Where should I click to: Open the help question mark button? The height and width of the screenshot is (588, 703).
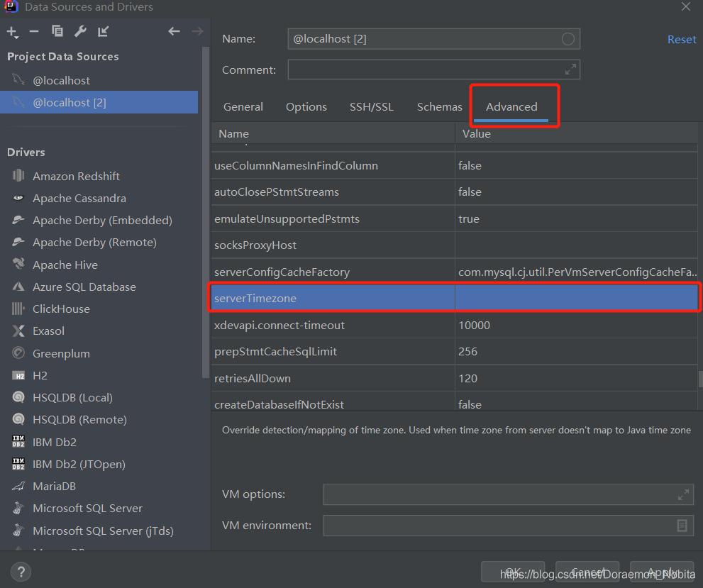pos(21,572)
